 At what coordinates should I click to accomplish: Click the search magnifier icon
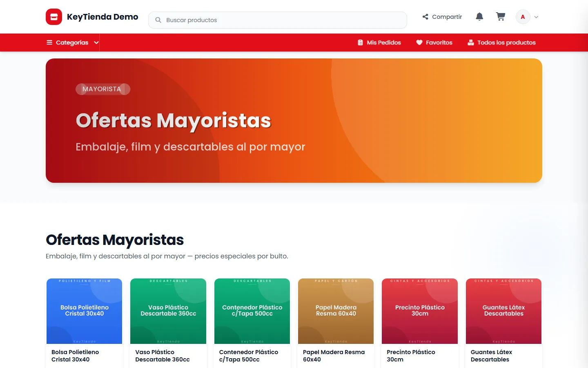point(158,20)
